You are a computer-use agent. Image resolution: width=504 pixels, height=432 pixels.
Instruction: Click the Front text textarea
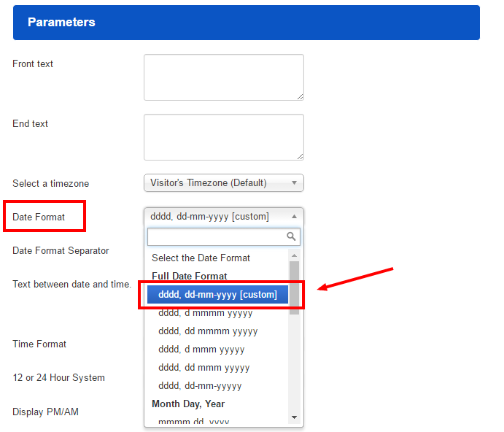click(x=224, y=77)
